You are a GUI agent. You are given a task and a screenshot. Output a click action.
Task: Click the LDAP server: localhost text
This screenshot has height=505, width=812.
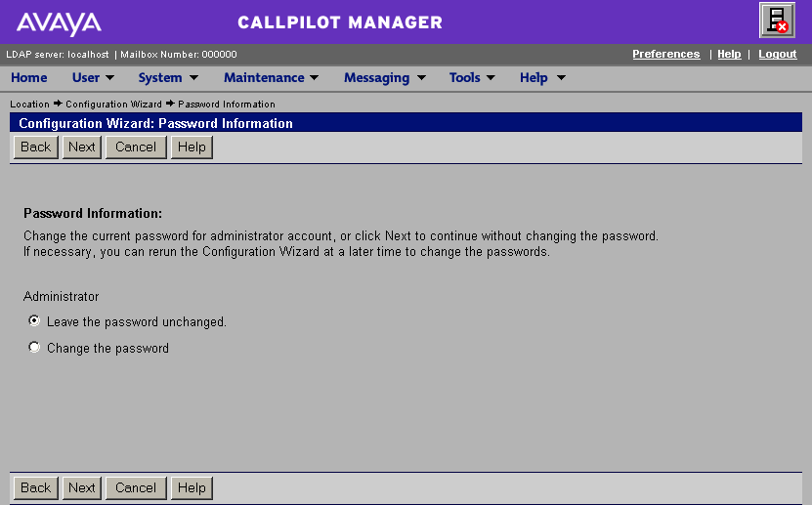(x=58, y=55)
